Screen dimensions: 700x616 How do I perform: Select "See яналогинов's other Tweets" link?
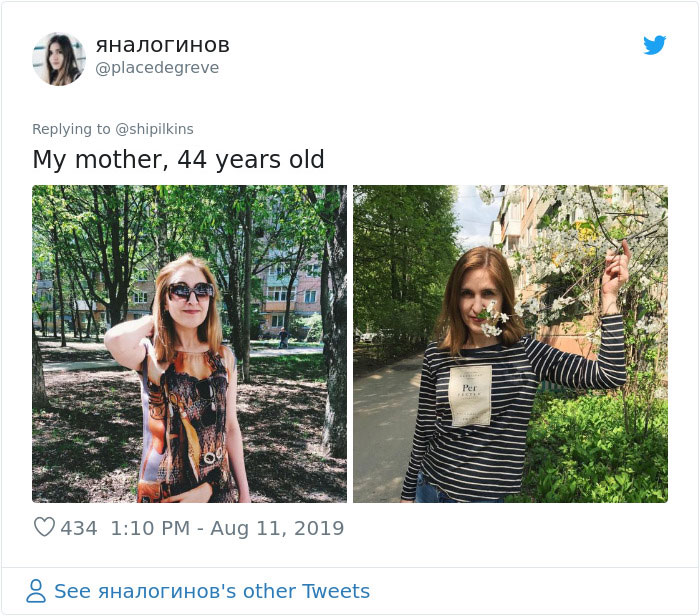coord(211,591)
